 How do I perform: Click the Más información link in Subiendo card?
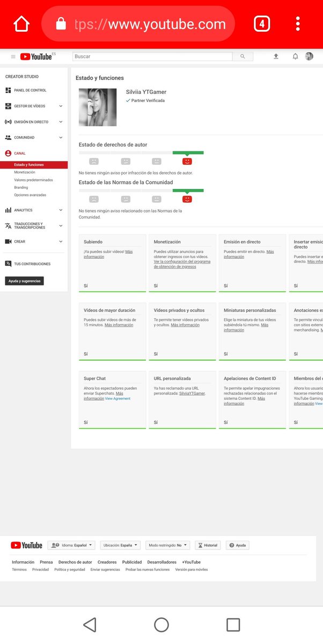click(x=108, y=254)
